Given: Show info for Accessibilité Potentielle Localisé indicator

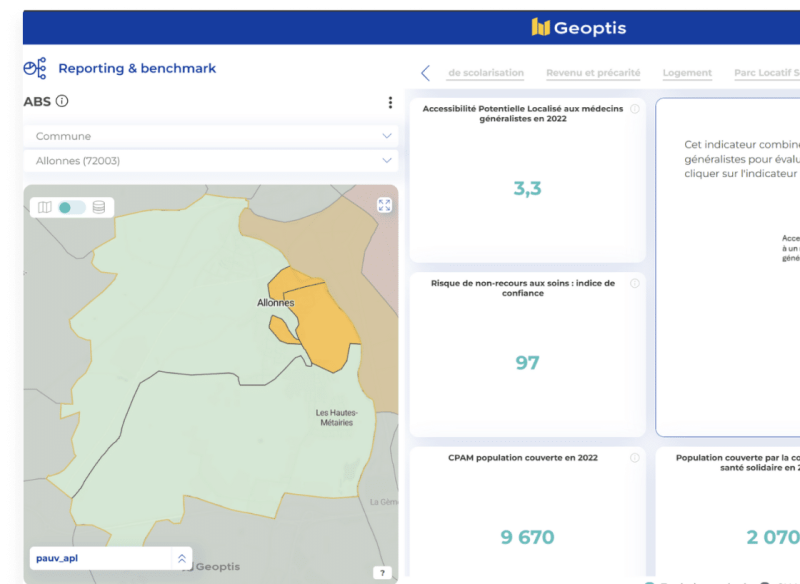Looking at the screenshot, I should [635, 109].
